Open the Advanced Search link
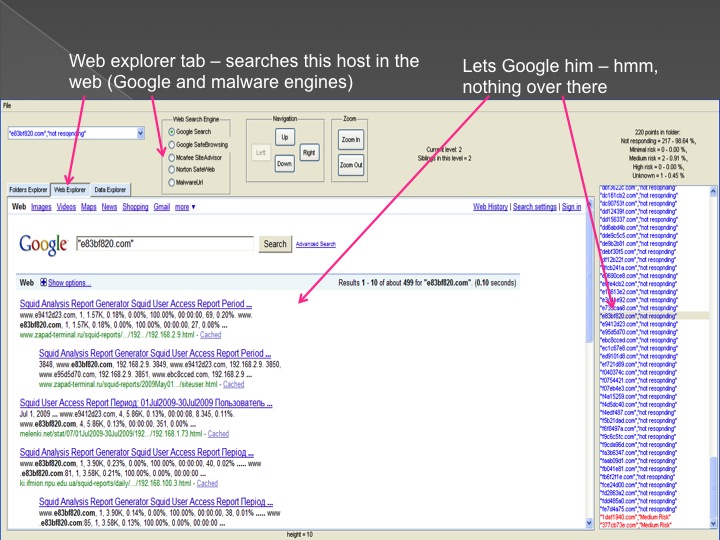 pos(315,244)
